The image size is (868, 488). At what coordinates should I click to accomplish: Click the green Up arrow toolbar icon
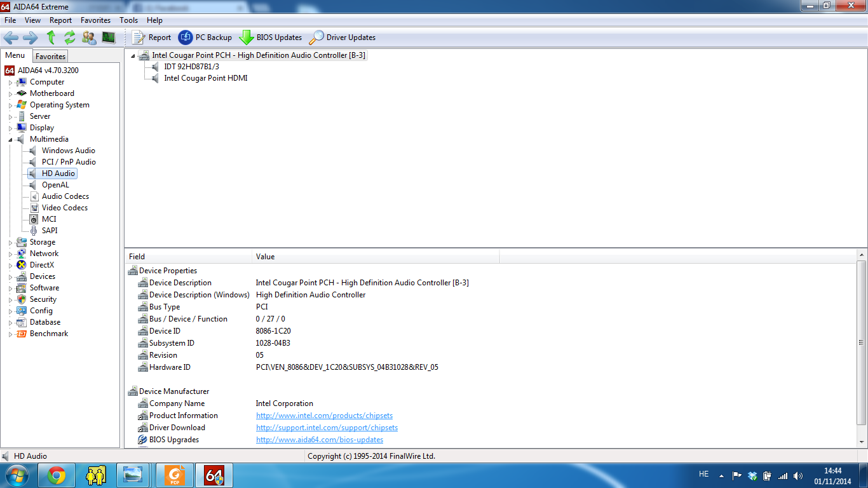click(51, 37)
